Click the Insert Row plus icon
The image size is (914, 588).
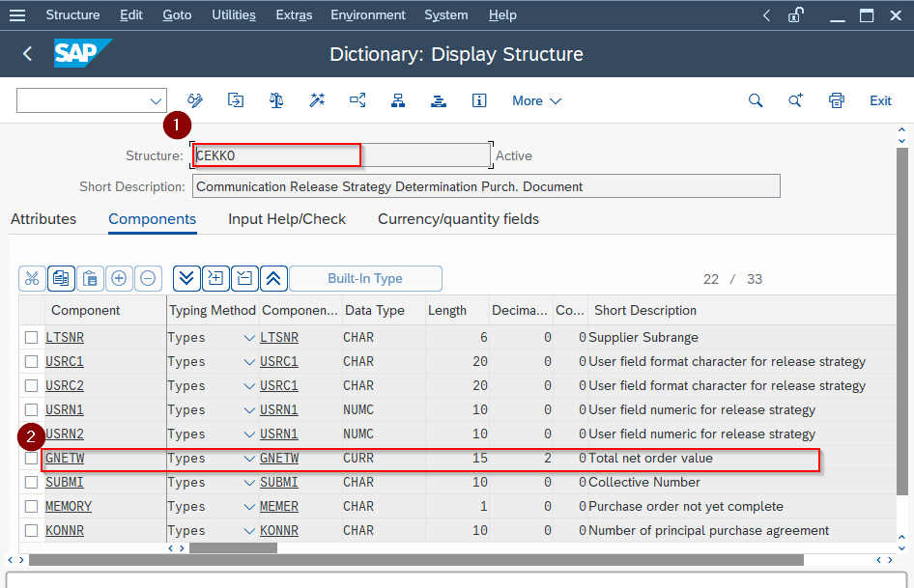tap(119, 279)
